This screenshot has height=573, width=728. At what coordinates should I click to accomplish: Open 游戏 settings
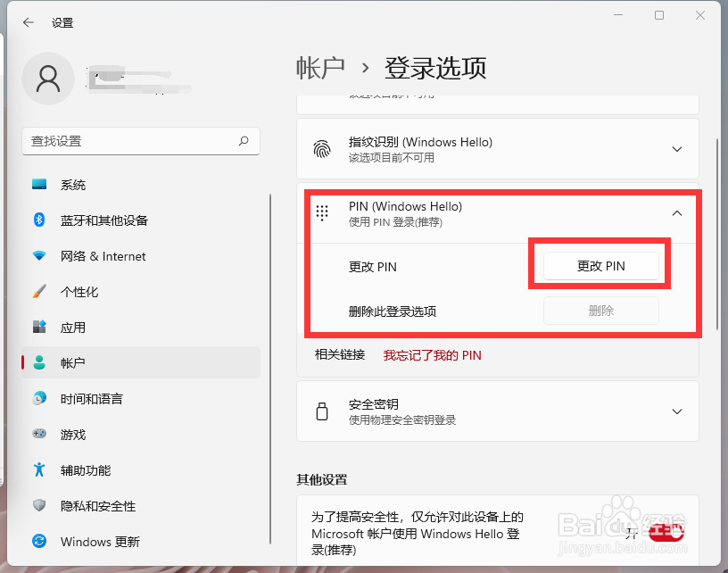coord(141,434)
